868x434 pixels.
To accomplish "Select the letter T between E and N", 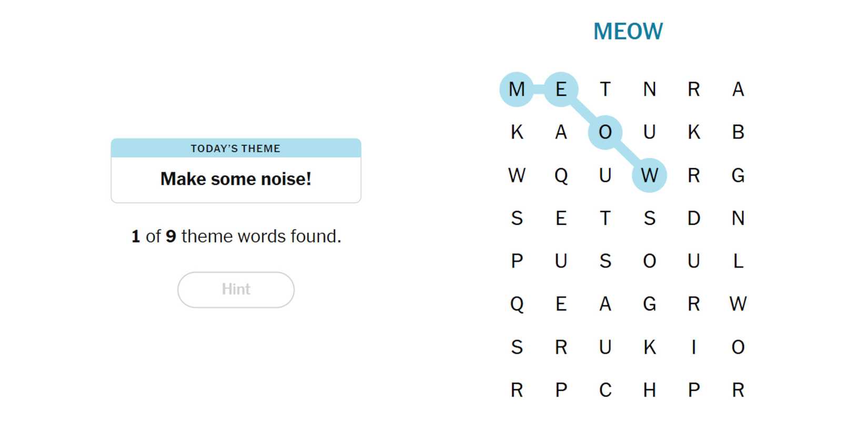I will 605,89.
